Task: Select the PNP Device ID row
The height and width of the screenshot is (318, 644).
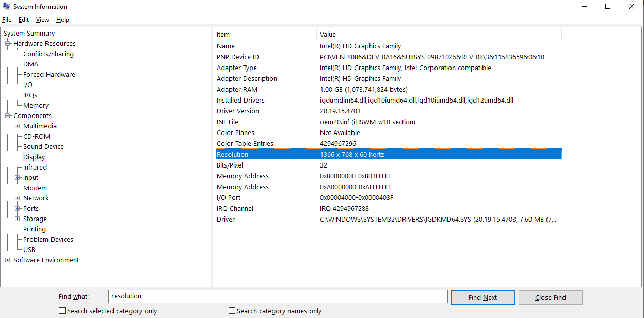Action: pyautogui.click(x=389, y=57)
